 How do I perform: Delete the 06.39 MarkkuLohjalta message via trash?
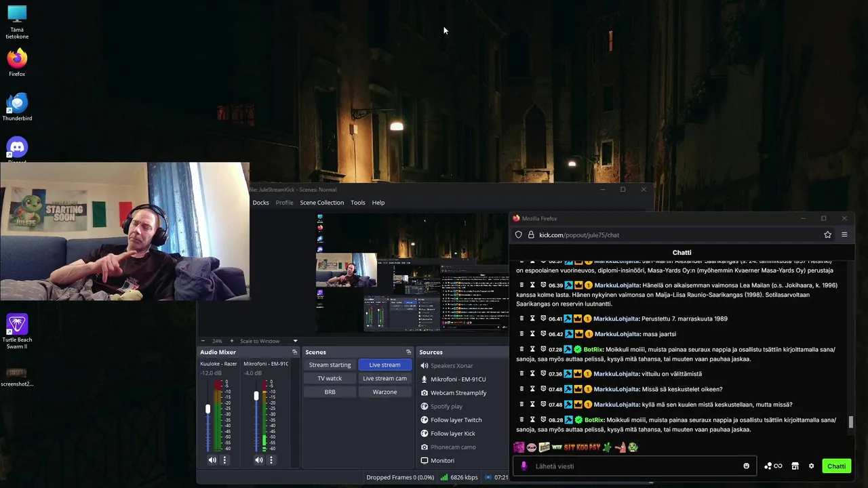(521, 285)
